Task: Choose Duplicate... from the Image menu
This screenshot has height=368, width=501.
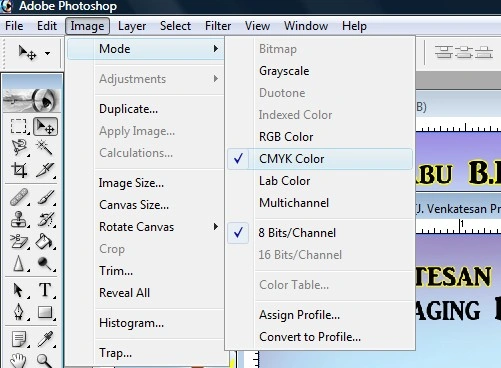Action: pos(146,109)
